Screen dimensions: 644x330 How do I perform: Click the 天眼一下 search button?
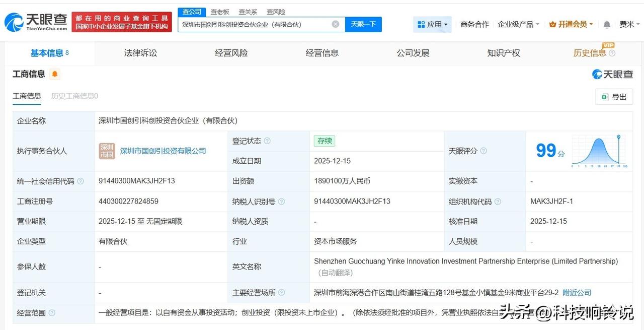coord(363,24)
